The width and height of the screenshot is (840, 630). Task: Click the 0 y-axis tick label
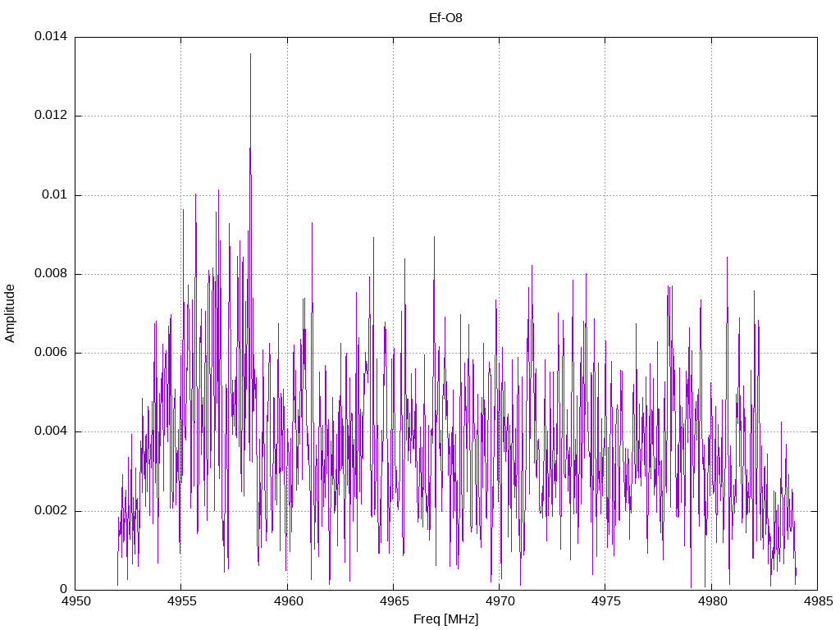[x=64, y=589]
